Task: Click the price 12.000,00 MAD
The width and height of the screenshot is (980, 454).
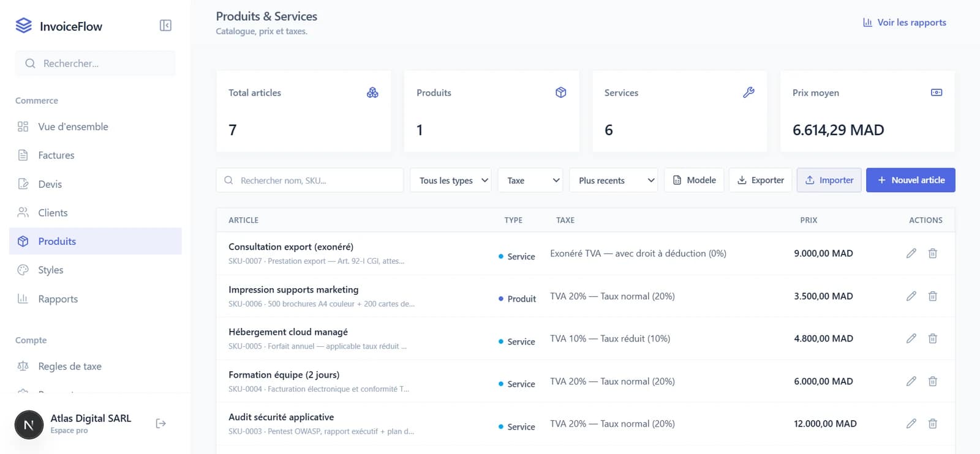Action: [825, 423]
